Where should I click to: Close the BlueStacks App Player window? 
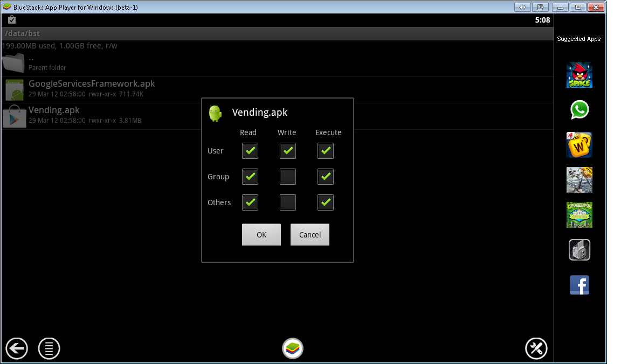[x=596, y=7]
